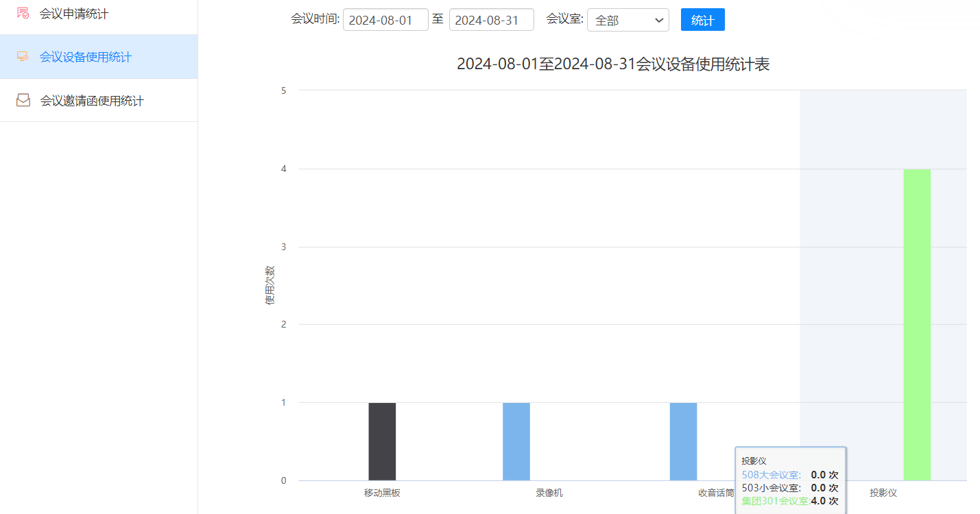Go to 会议邀请函使用统计 page

[x=92, y=101]
